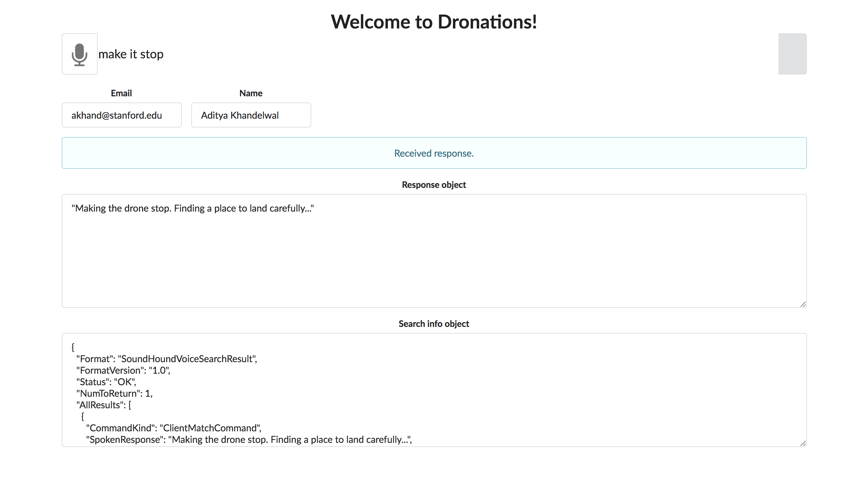Click the "SpokenResponse" line in search info
Image resolution: width=868 pixels, height=489 pixels.
[x=249, y=439]
